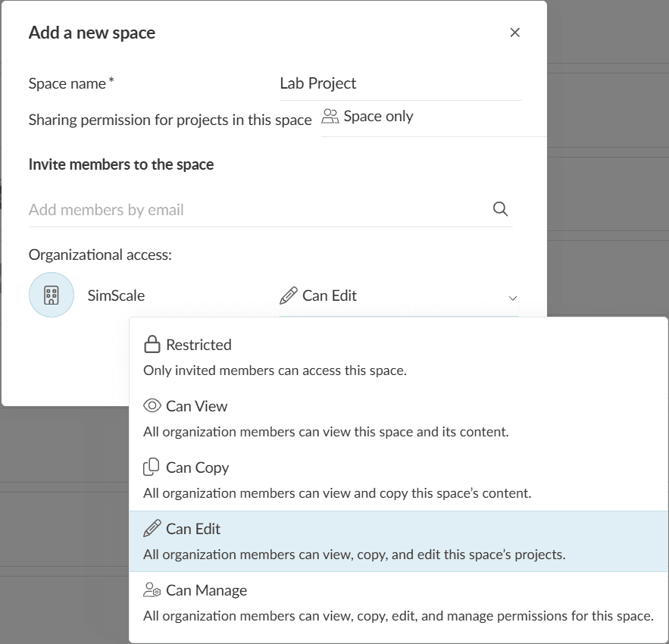Click the search magnifier icon

click(500, 209)
